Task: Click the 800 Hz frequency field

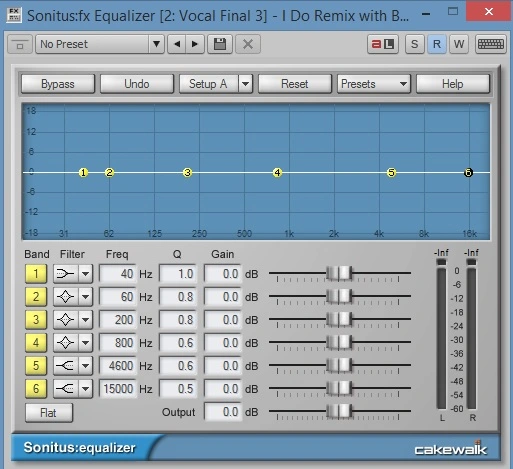Action: point(118,343)
